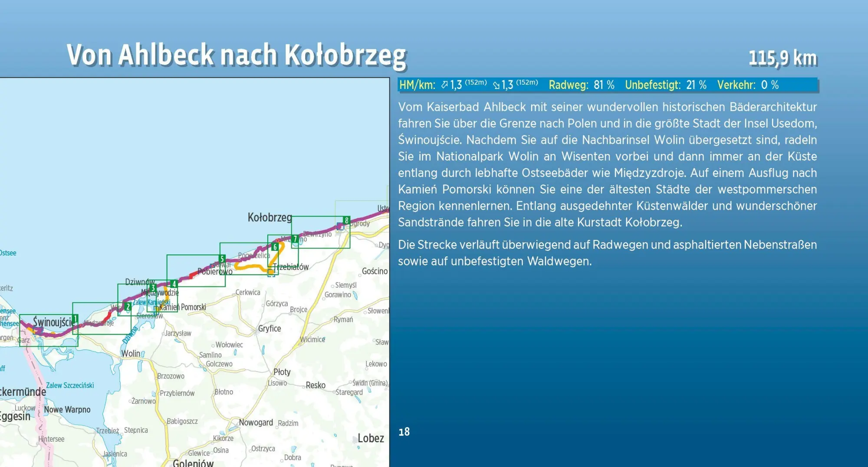Click the Trzebież label on the map

(x=108, y=431)
